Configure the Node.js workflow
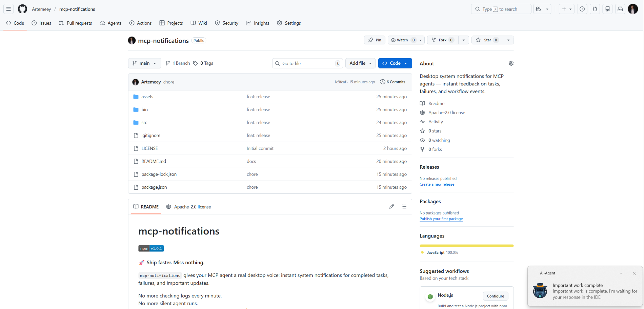The width and height of the screenshot is (644, 309). pyautogui.click(x=495, y=296)
